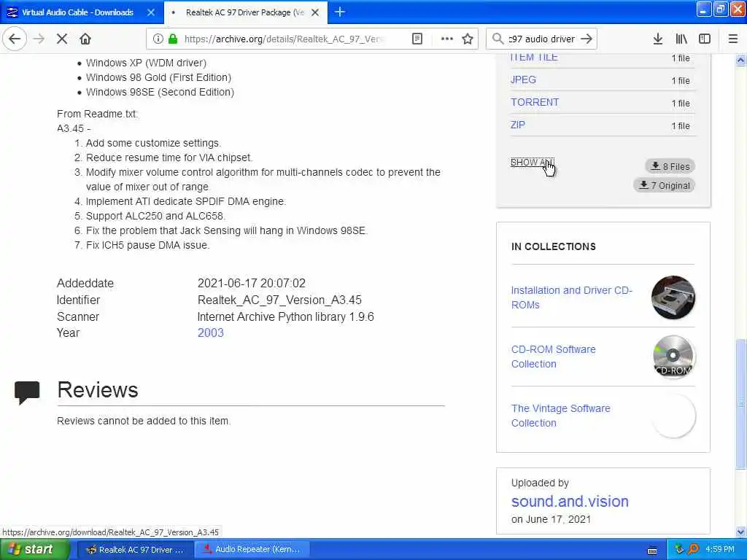Download all 8 Files
Screen dimensions: 747x560
(670, 166)
